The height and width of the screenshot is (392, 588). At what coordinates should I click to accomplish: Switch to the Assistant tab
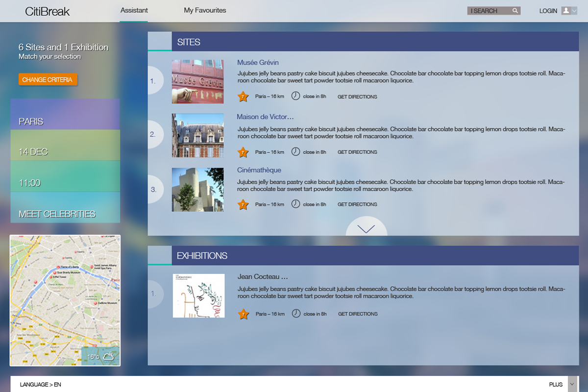coord(134,10)
